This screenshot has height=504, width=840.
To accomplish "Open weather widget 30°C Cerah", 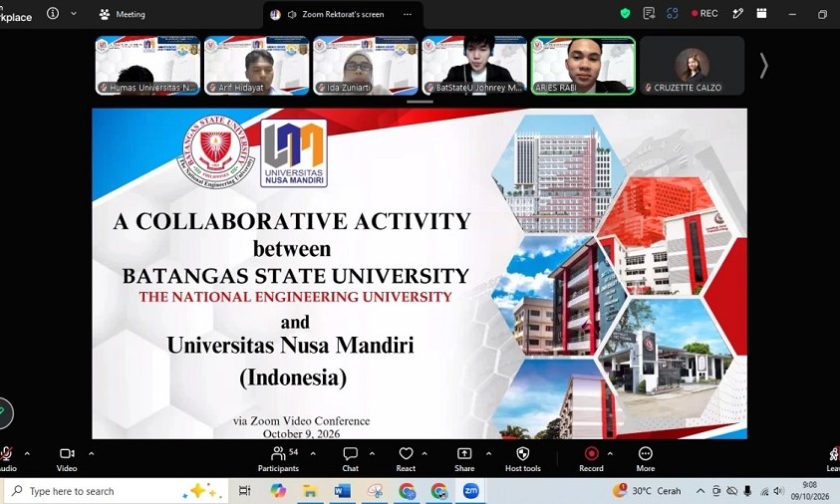I will pyautogui.click(x=647, y=491).
